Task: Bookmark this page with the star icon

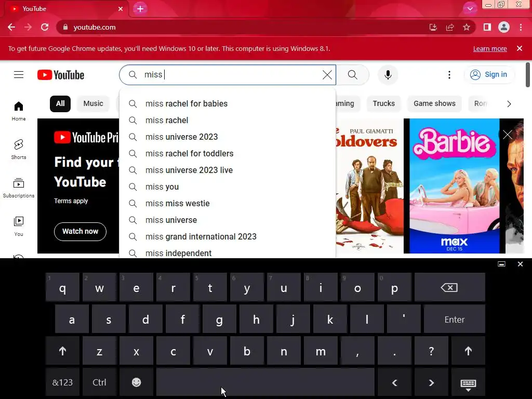Action: [467, 27]
